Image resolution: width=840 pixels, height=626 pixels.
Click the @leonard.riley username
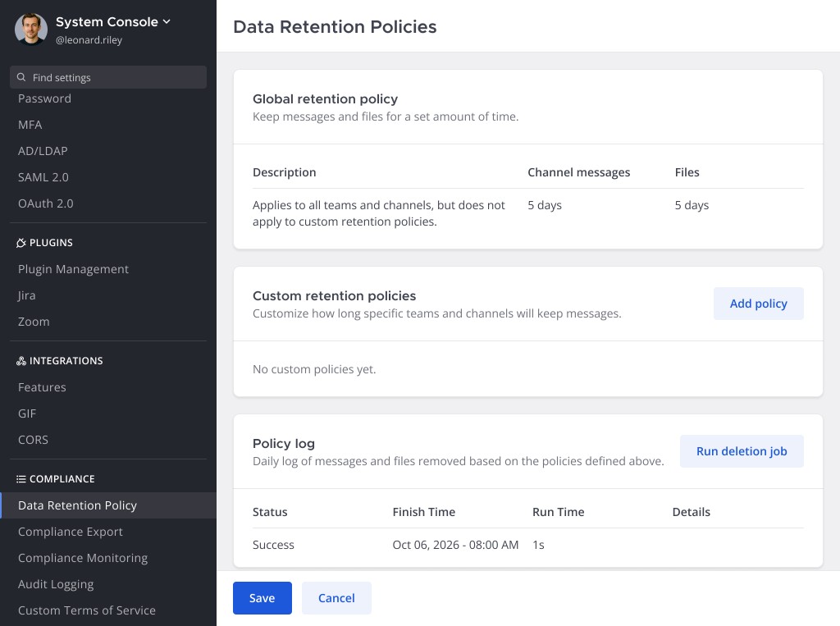tap(89, 40)
